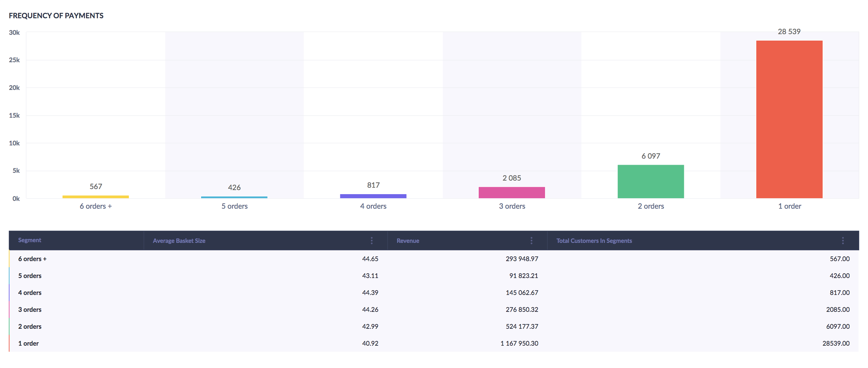
Task: Select the '4 orders' table row segment
Action: coord(30,293)
